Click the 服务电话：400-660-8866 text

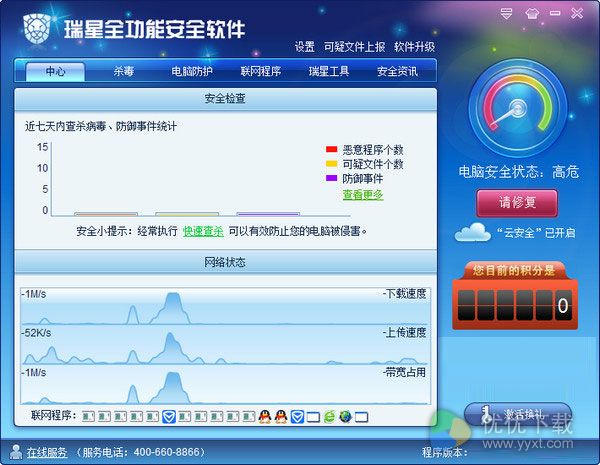tap(140, 452)
